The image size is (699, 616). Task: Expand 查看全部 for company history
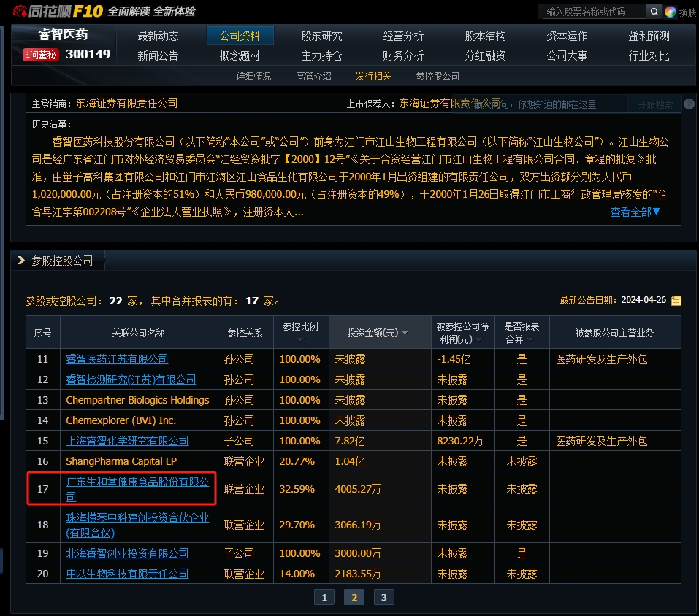pos(635,212)
